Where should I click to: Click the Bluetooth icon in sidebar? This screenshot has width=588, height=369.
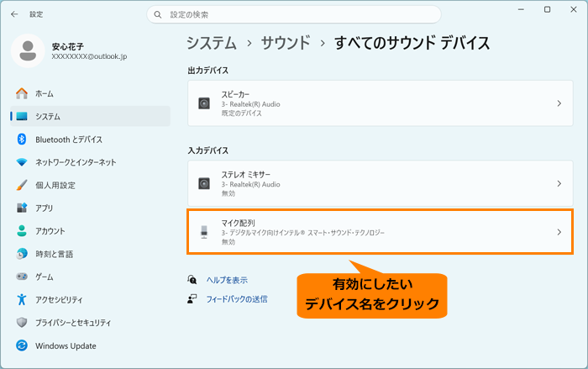pyautogui.click(x=22, y=140)
